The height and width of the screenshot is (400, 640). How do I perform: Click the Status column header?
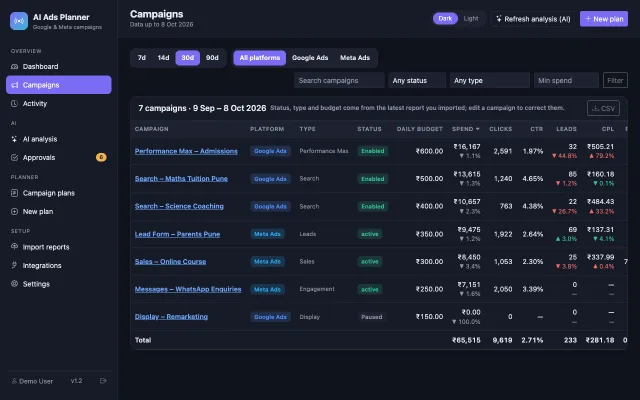tap(369, 129)
